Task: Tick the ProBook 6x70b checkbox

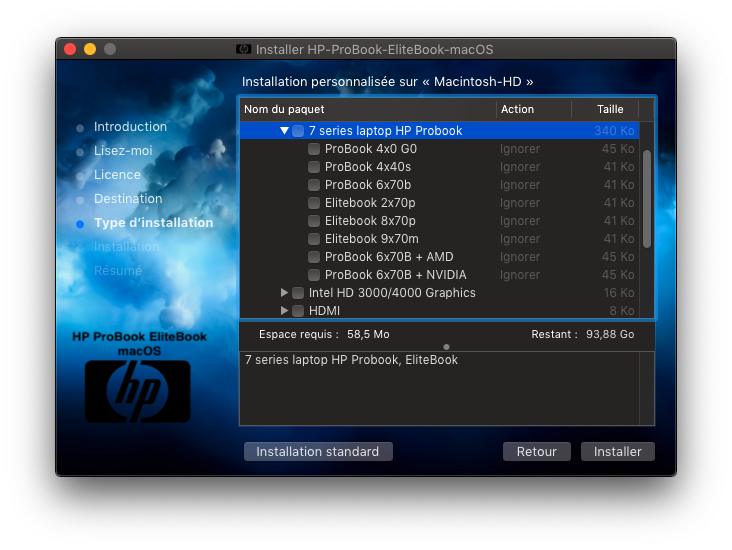Action: pyautogui.click(x=314, y=185)
